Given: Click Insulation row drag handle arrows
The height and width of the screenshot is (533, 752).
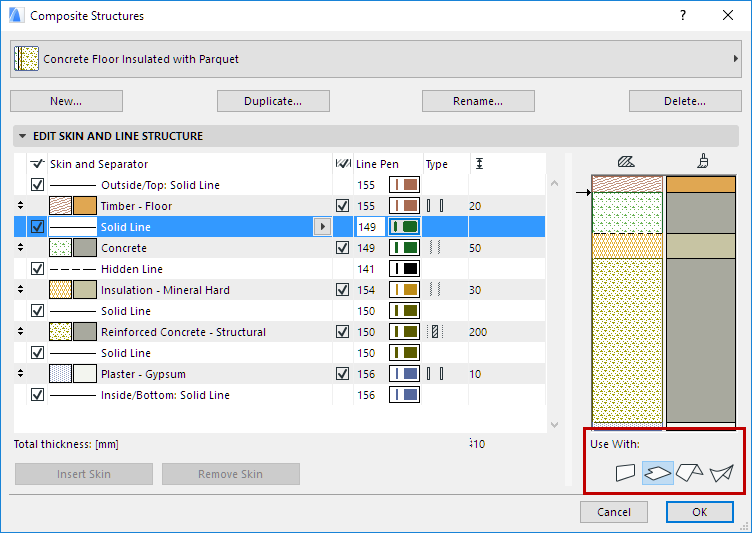Looking at the screenshot, I should pyautogui.click(x=20, y=289).
